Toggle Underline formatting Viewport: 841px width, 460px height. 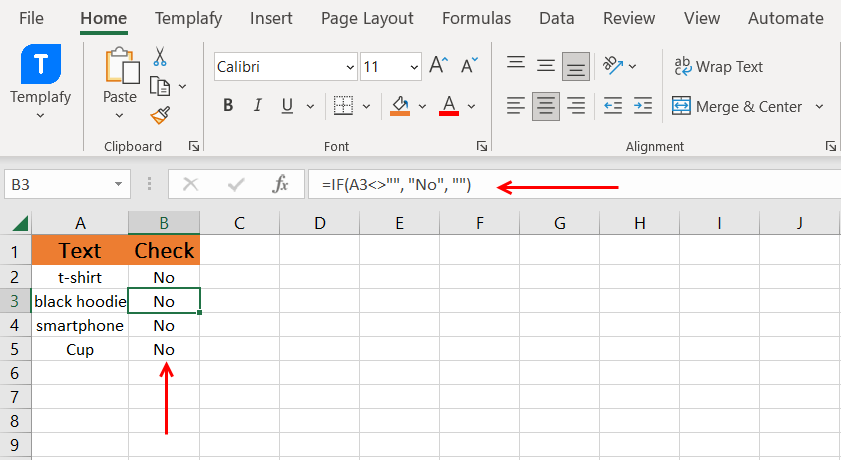click(x=287, y=106)
